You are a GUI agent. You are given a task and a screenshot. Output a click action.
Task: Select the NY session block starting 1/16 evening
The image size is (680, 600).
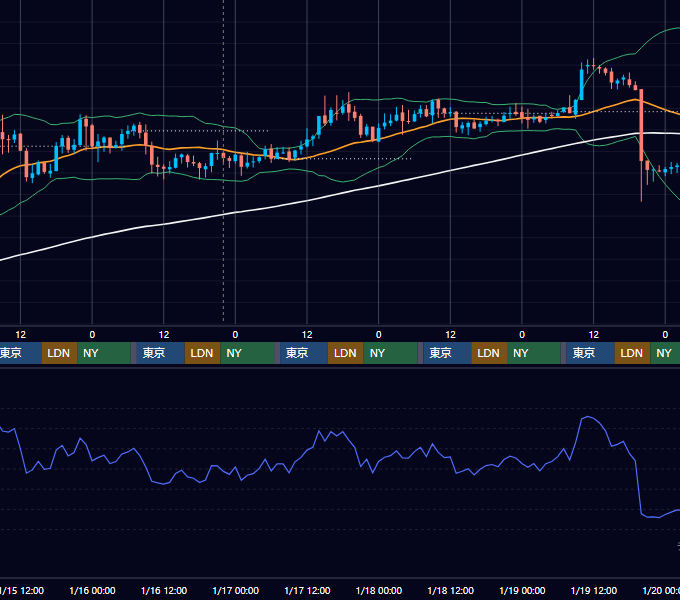coord(247,353)
